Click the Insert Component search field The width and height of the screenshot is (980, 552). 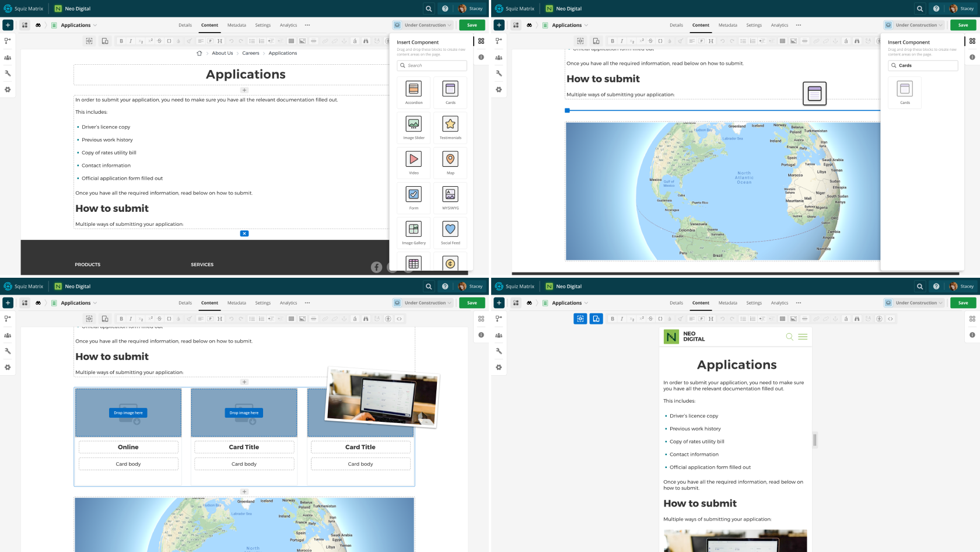pos(432,65)
